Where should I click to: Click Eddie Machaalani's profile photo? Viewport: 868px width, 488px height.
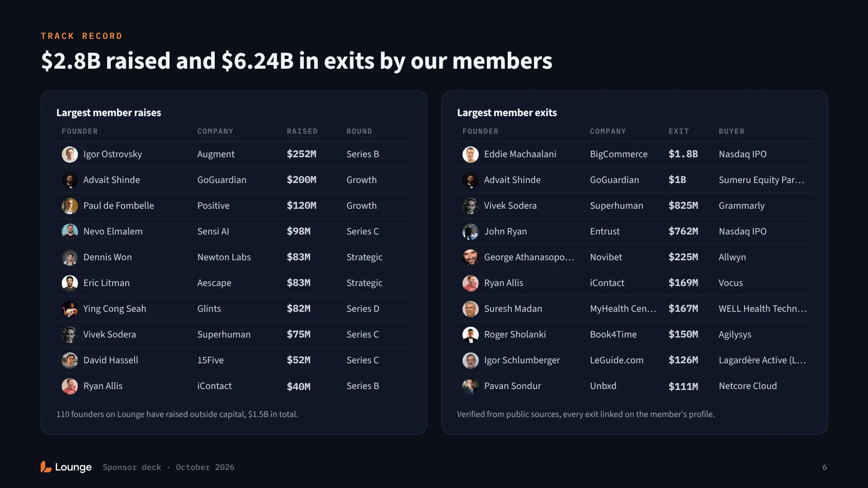tap(471, 155)
